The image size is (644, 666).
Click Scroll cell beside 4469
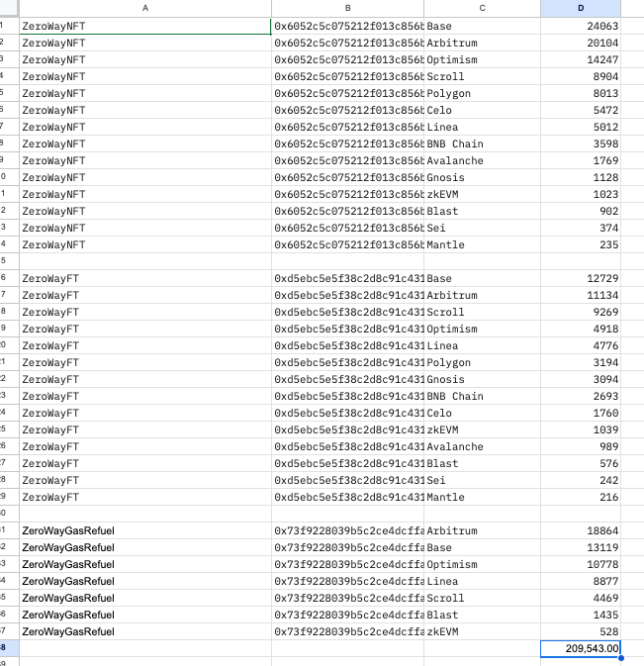482,598
